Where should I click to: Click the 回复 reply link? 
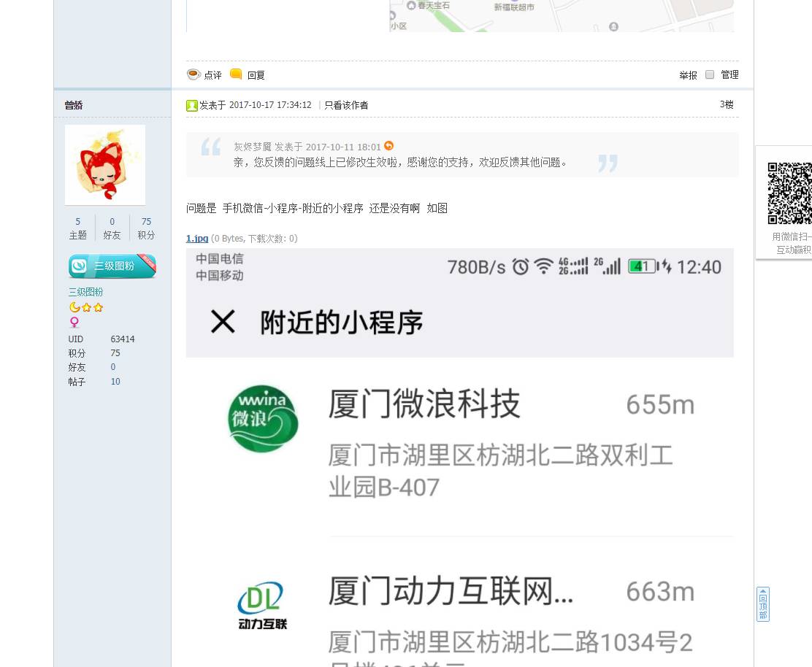tap(256, 76)
